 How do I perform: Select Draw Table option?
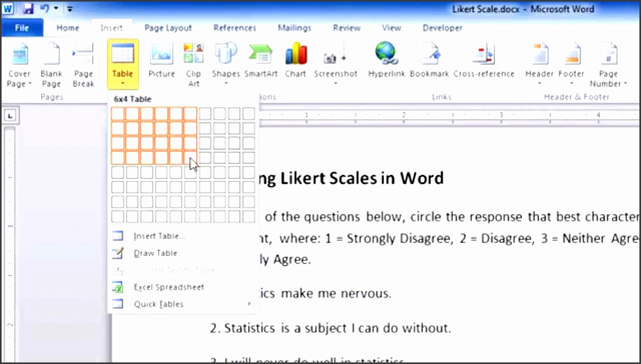click(155, 253)
